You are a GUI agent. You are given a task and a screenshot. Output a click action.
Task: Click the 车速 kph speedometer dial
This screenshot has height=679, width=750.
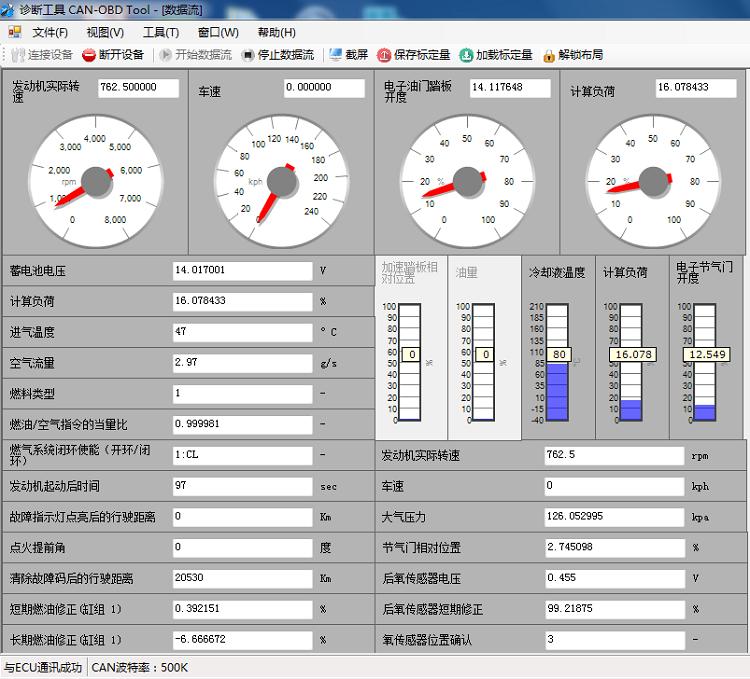pyautogui.click(x=280, y=182)
